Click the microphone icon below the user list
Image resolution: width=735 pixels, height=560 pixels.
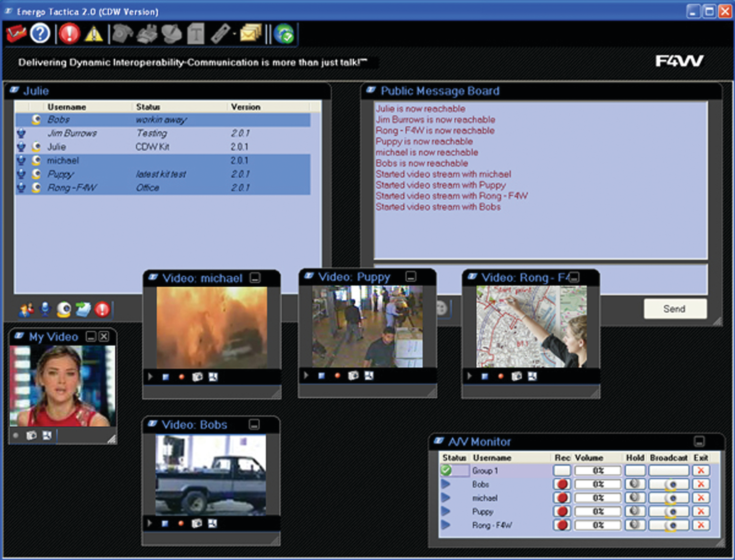click(45, 309)
